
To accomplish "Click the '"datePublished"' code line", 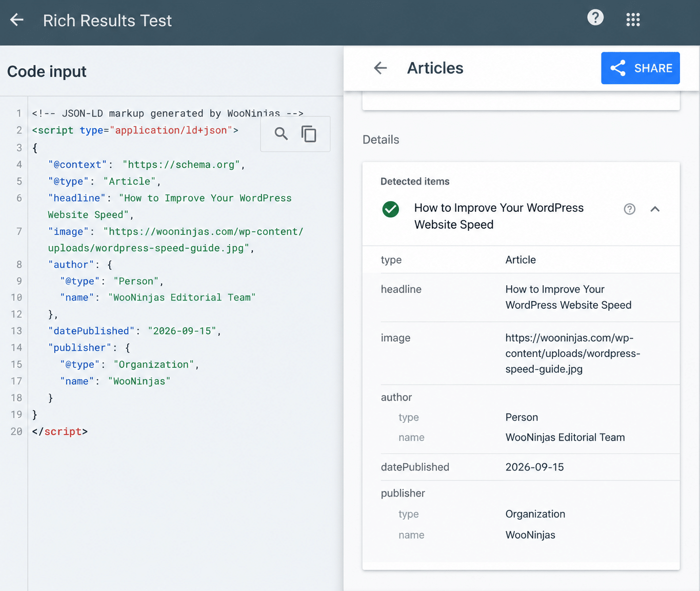I will (x=134, y=331).
